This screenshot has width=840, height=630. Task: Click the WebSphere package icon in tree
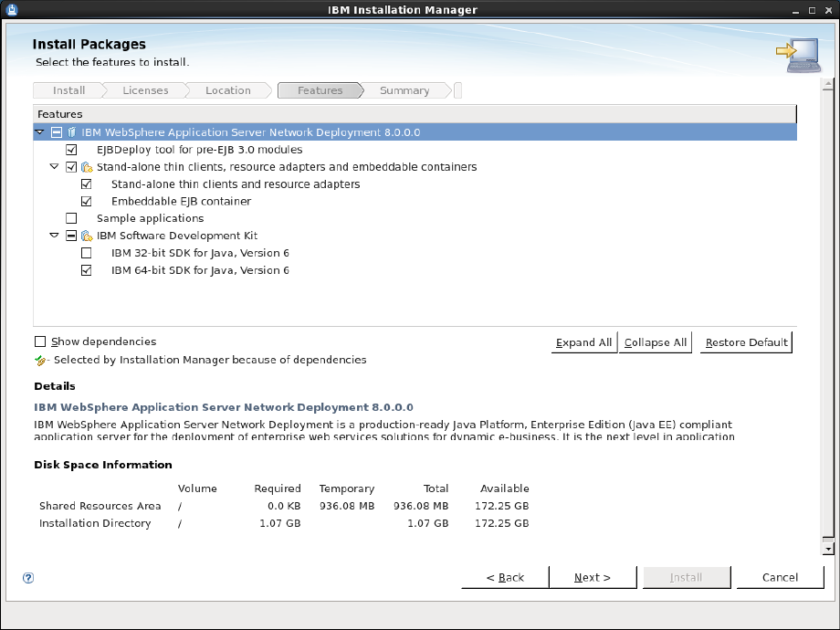click(72, 132)
